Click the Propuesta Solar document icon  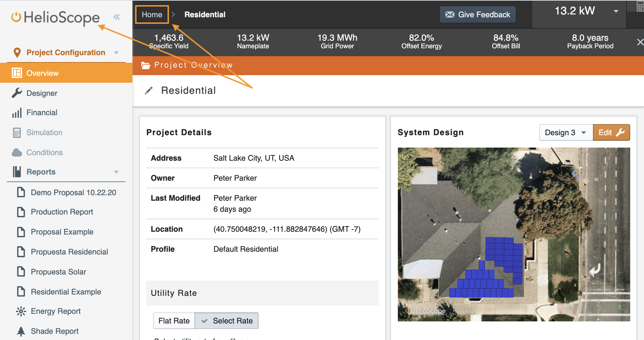point(21,272)
